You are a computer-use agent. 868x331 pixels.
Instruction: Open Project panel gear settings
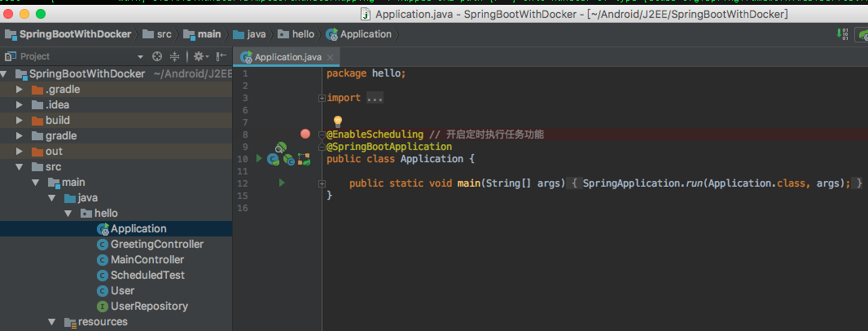(x=200, y=56)
